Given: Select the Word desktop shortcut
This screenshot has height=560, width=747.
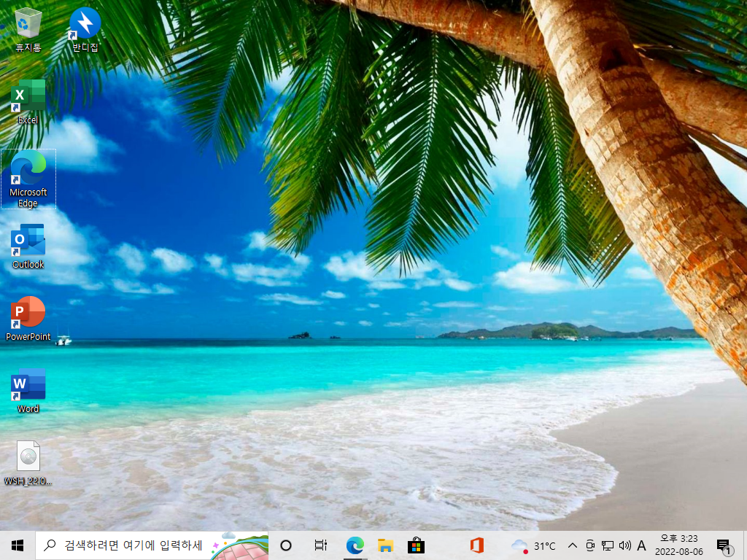Looking at the screenshot, I should tap(28, 391).
